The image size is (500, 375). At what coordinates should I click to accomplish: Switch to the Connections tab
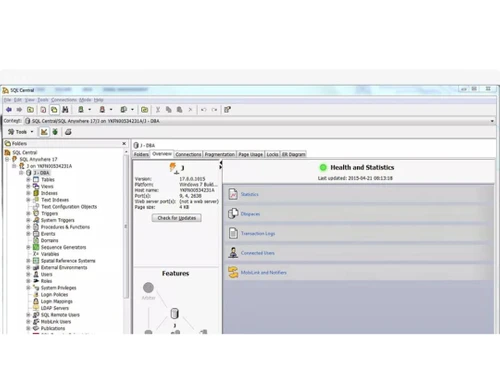[188, 154]
